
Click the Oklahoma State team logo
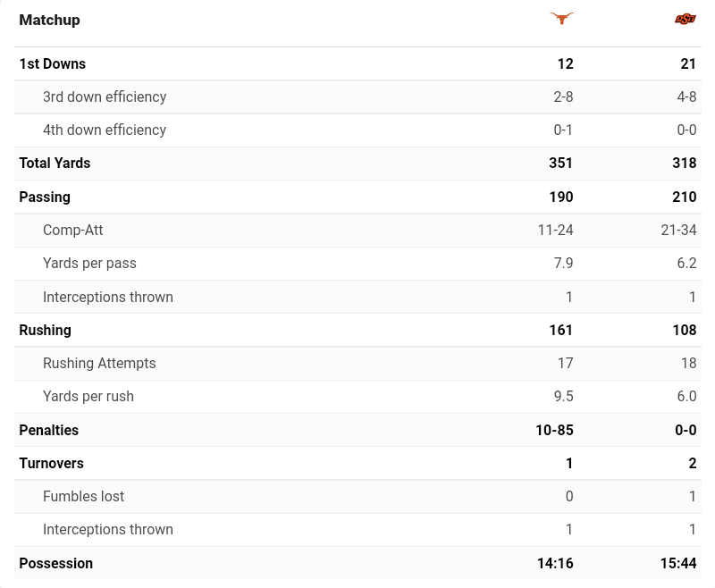point(686,19)
